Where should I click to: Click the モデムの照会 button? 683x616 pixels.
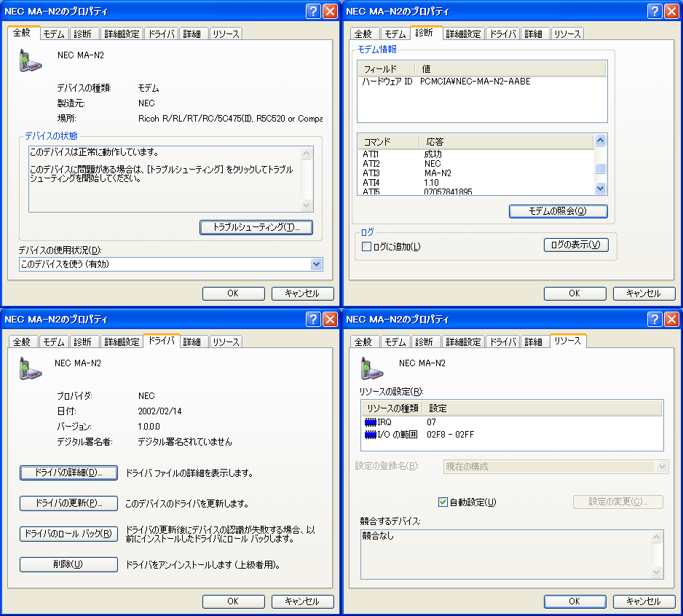point(558,211)
